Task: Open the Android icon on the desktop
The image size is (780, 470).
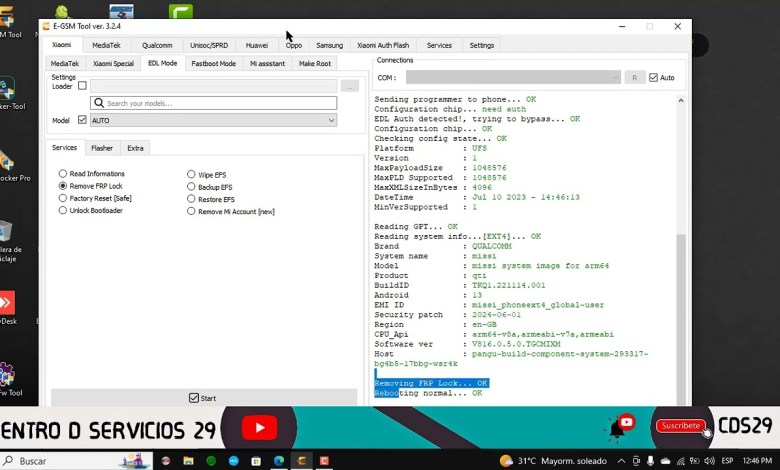Action: 62,12
